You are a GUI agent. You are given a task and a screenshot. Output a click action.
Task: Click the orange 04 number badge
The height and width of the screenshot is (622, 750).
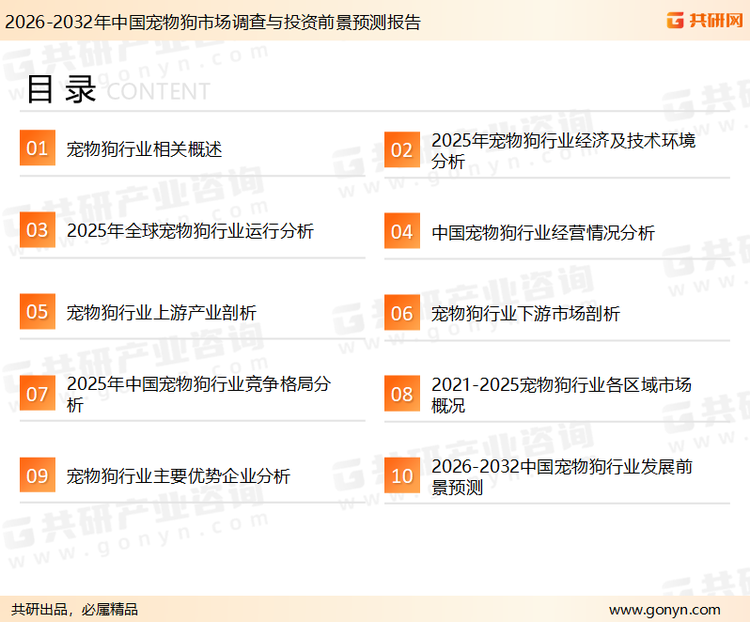click(402, 231)
